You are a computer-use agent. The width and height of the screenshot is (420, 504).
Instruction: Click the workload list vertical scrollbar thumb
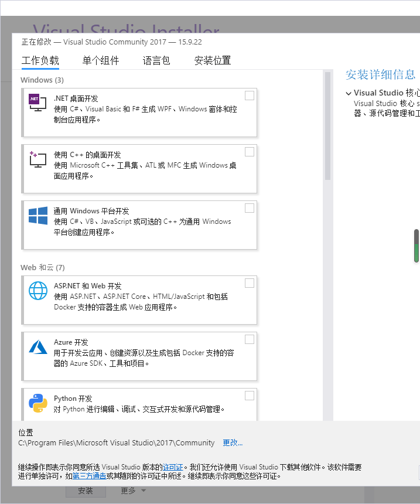(x=328, y=126)
